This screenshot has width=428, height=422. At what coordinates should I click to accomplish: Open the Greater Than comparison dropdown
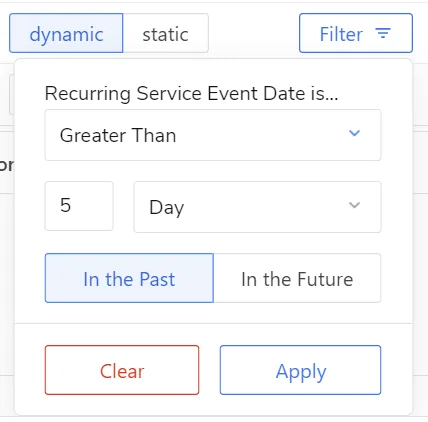coord(213,135)
